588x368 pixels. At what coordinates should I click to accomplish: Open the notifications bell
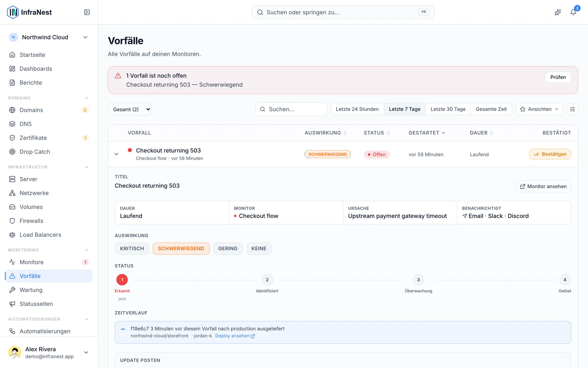(x=573, y=12)
